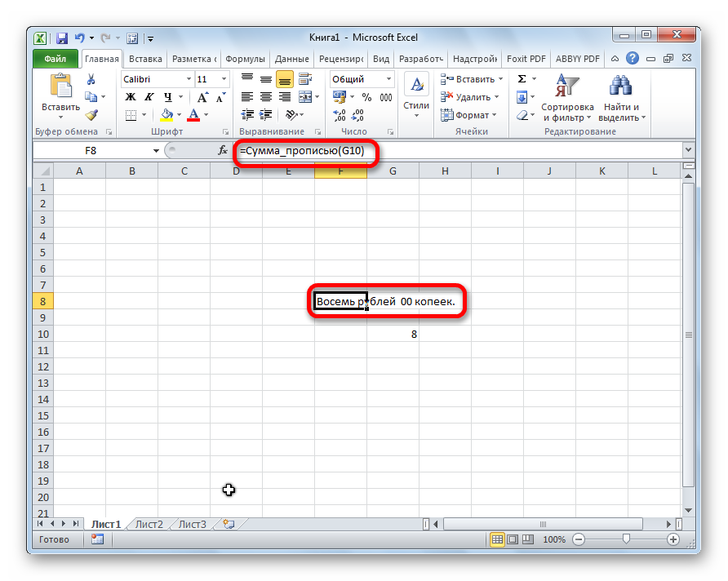Click the Найти и выделить button
728x581 pixels.
[x=622, y=98]
